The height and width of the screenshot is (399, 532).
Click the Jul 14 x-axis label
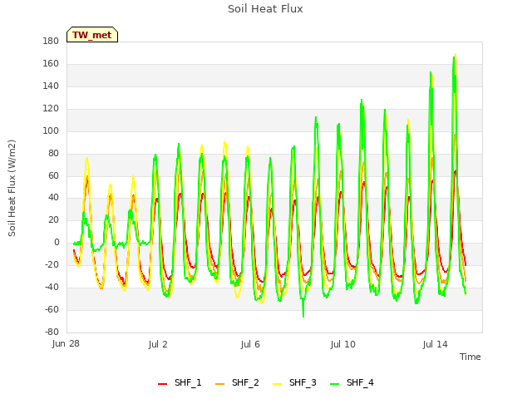point(436,344)
